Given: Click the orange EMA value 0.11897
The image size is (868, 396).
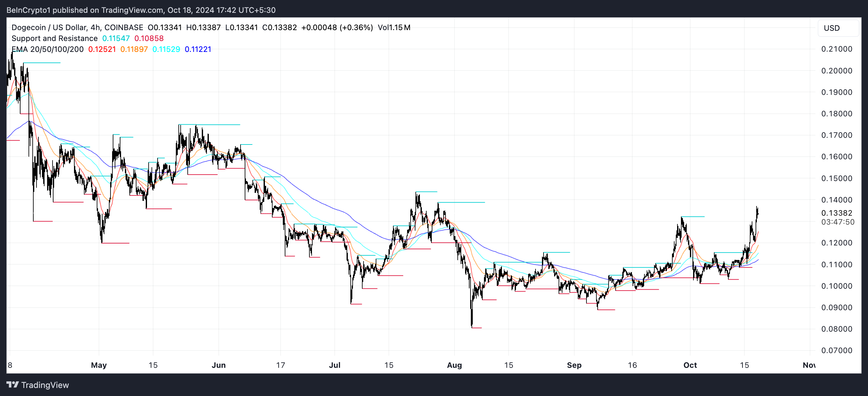Looking at the screenshot, I should [134, 49].
